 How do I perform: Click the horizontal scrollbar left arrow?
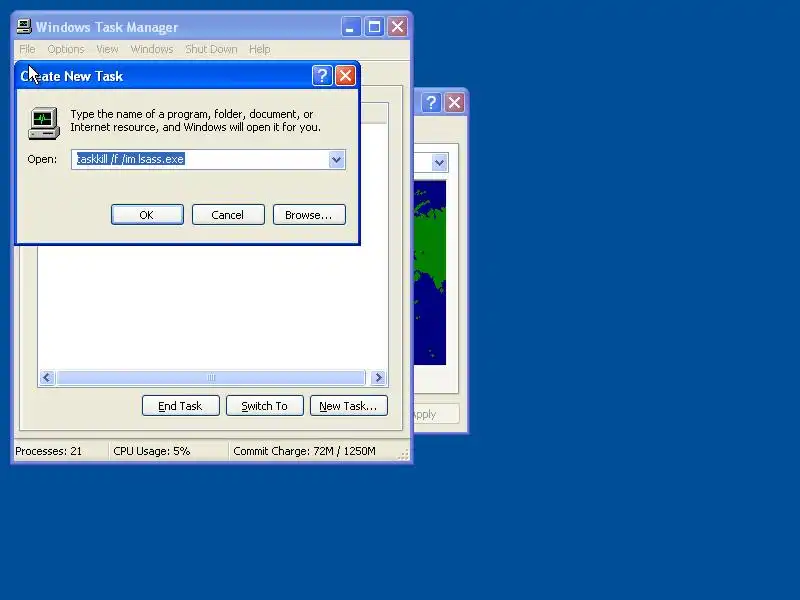click(47, 378)
